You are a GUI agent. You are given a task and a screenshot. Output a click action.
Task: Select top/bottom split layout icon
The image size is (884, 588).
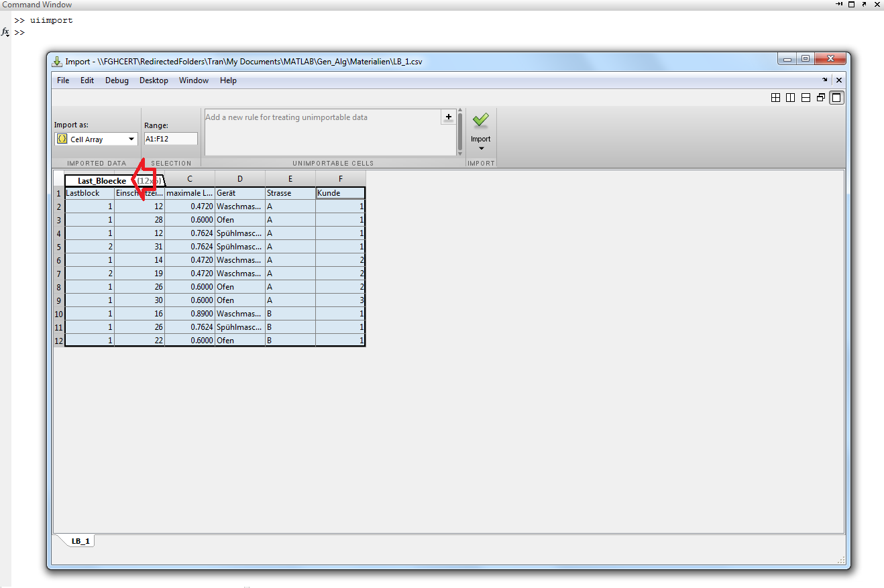(x=806, y=98)
